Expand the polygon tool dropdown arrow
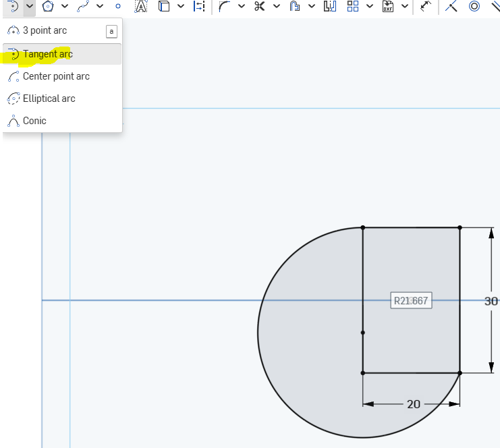This screenshot has width=500, height=448. tap(65, 7)
